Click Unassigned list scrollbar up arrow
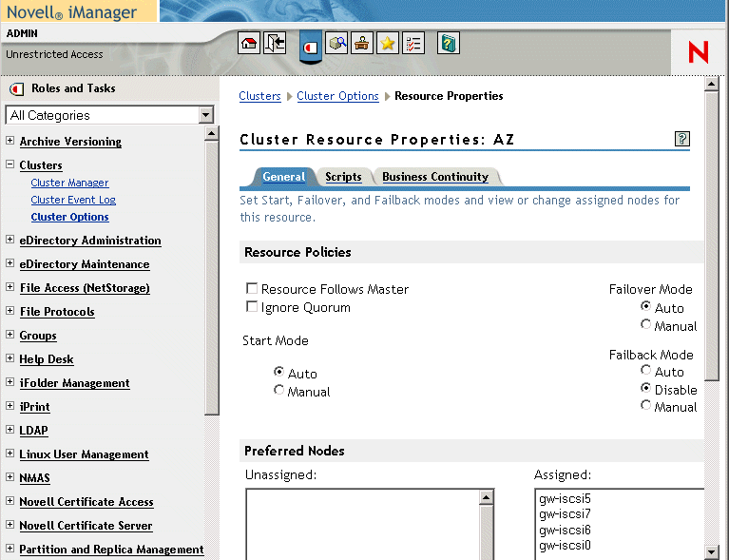 [486, 497]
